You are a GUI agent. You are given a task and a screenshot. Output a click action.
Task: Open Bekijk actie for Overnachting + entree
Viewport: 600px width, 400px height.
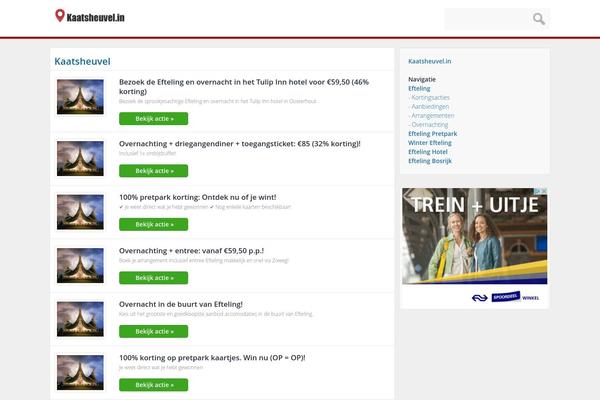point(153,278)
